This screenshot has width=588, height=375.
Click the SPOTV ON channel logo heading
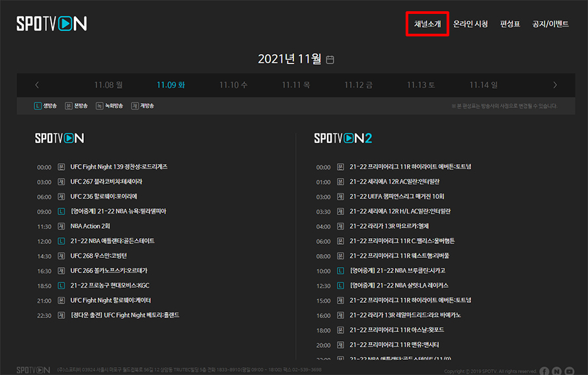coord(59,138)
